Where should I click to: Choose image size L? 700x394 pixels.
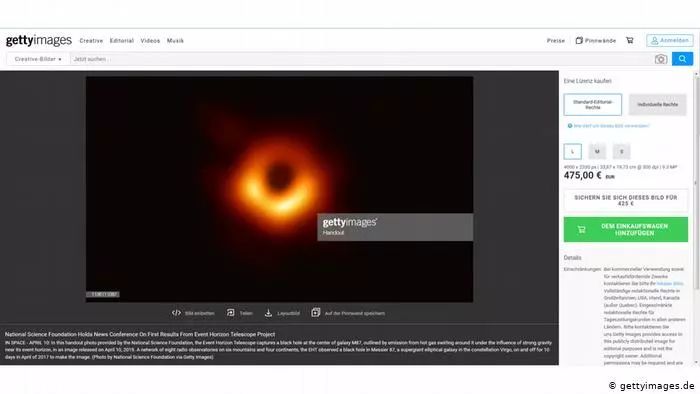(572, 151)
